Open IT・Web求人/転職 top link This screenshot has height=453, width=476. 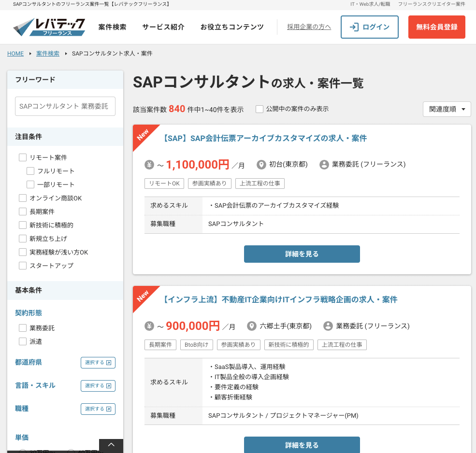(x=370, y=4)
